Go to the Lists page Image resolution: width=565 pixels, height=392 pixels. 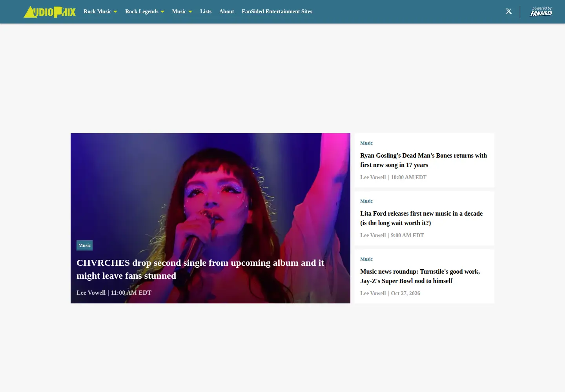click(206, 11)
